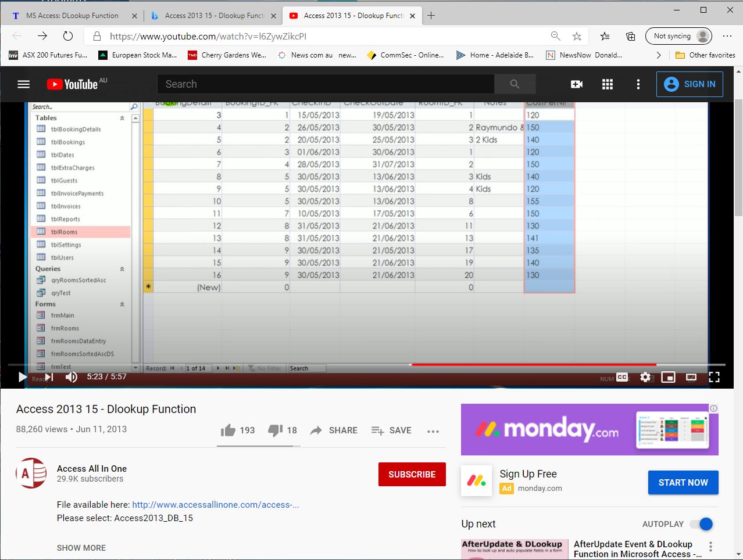Open Cherry Gardens Weather bookmark
The height and width of the screenshot is (560, 743).
coord(227,55)
